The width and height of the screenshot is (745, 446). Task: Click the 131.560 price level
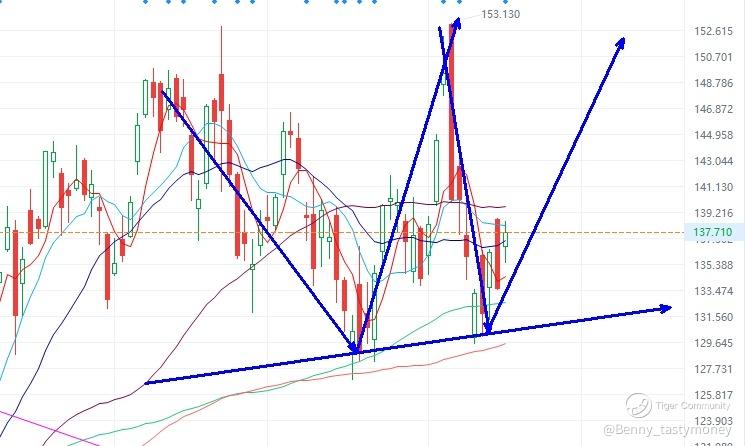(713, 317)
